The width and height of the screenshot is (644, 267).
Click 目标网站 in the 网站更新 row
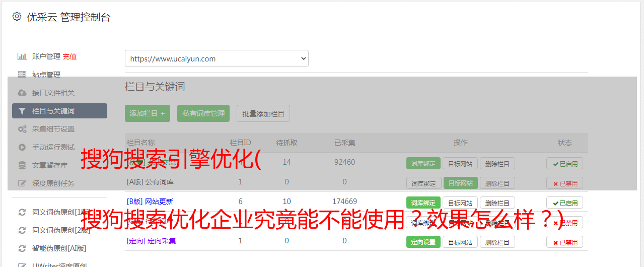[460, 203]
